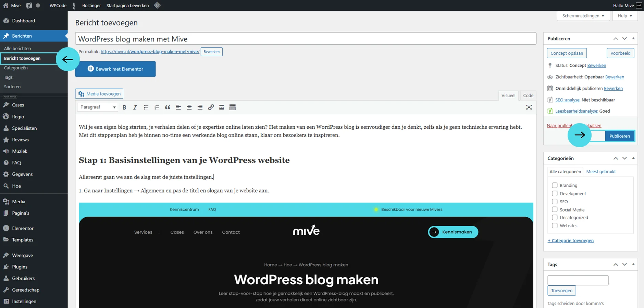Tick the Social Media category
The height and width of the screenshot is (308, 644).
click(555, 209)
